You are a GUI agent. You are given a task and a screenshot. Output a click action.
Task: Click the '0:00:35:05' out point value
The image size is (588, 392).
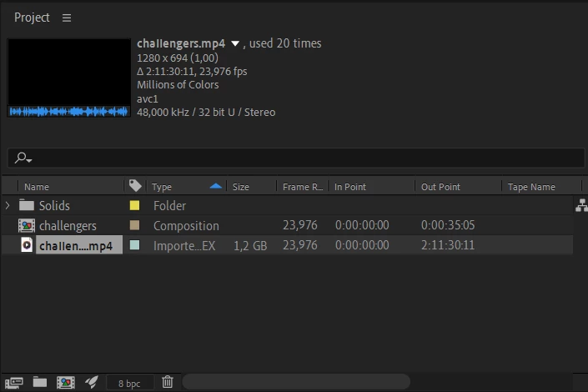[x=448, y=225]
